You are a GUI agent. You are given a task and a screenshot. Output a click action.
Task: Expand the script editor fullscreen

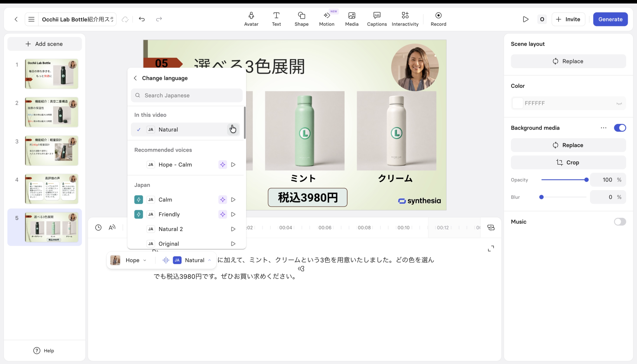coord(491,248)
